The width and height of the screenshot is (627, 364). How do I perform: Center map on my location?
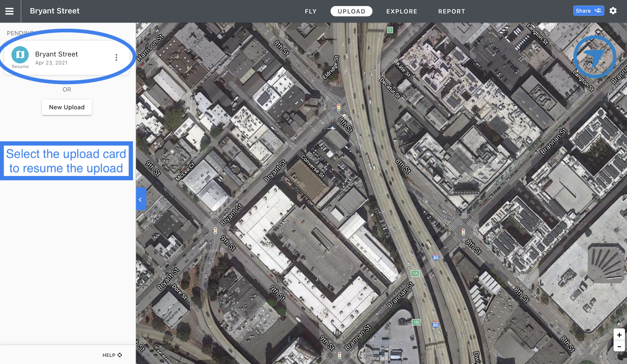(x=595, y=57)
